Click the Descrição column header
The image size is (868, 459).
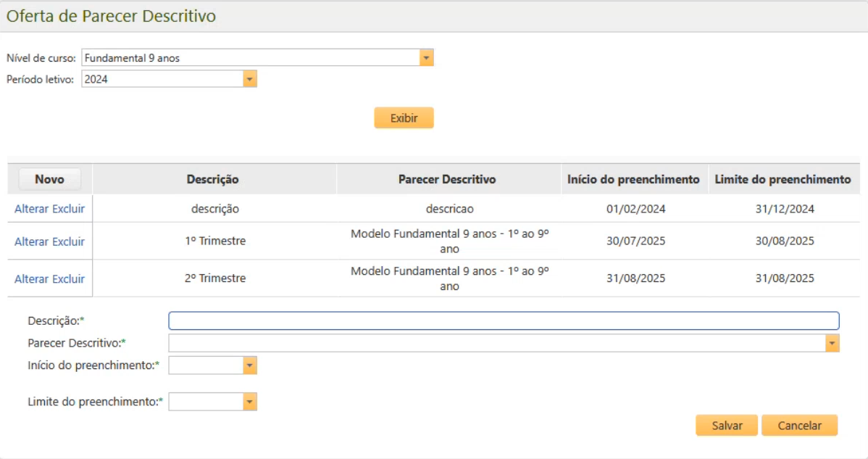coord(212,179)
